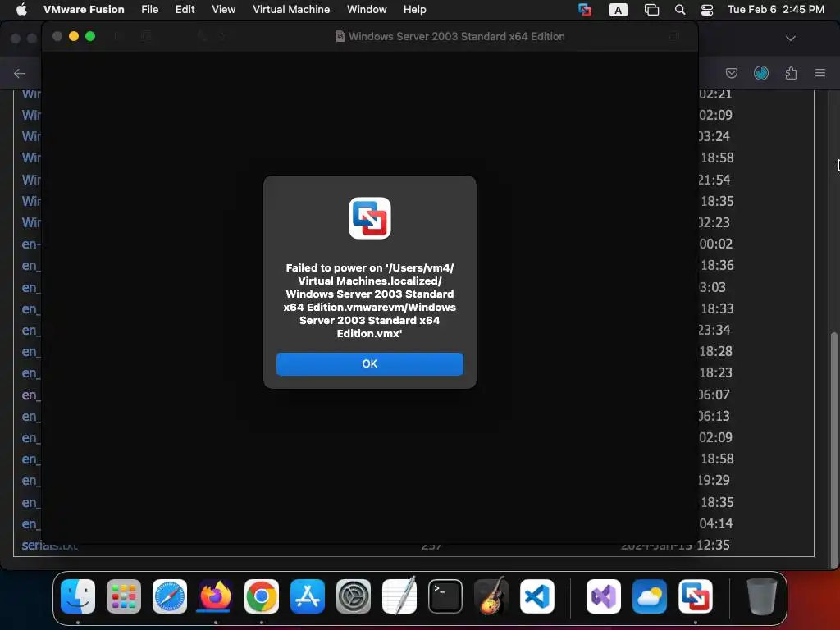Click Firefox back arrow button

(20, 73)
